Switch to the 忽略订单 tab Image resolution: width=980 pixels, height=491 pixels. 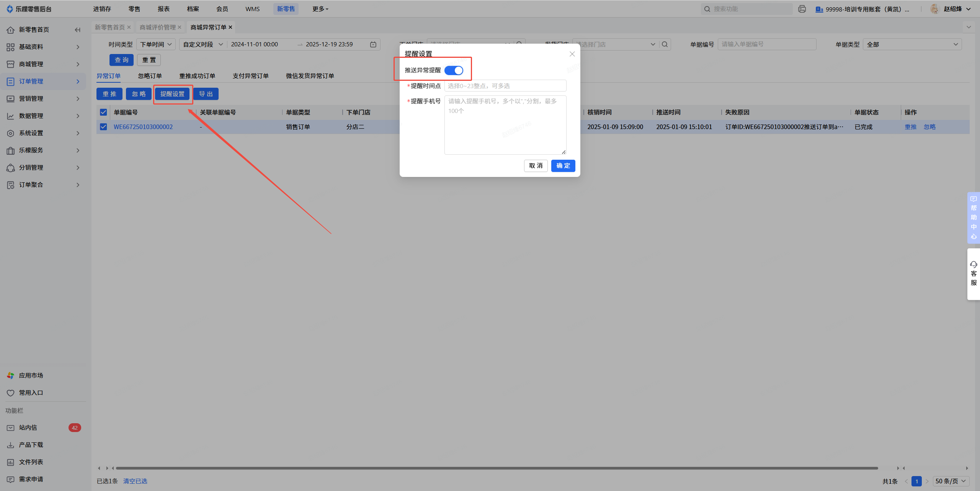(x=150, y=76)
